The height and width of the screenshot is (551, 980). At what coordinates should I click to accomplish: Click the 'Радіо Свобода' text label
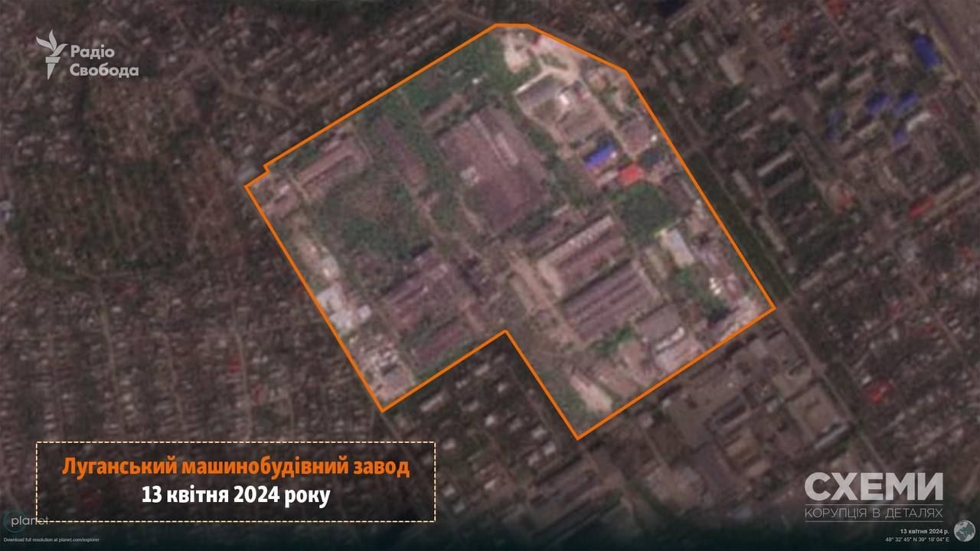[104, 61]
